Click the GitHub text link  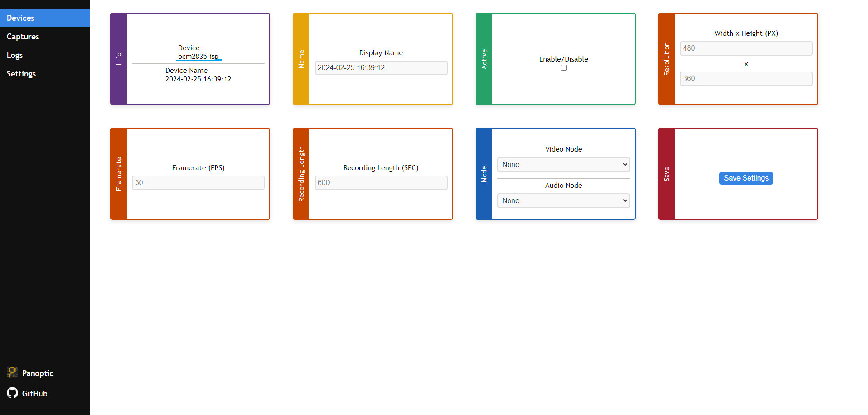(35, 394)
